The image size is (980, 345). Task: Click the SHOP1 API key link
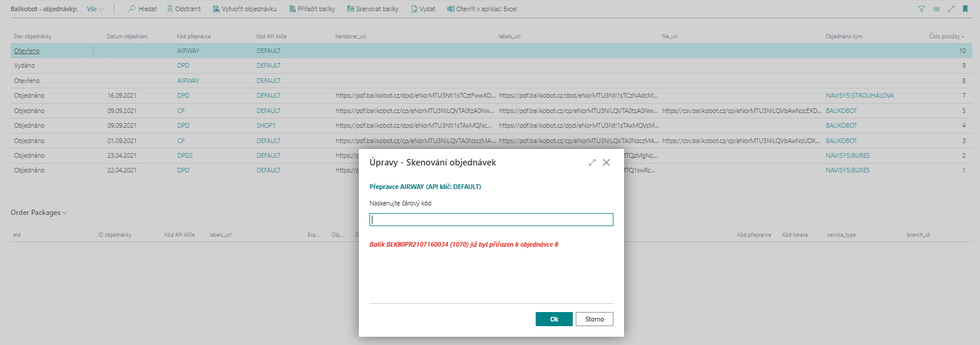coord(266,125)
